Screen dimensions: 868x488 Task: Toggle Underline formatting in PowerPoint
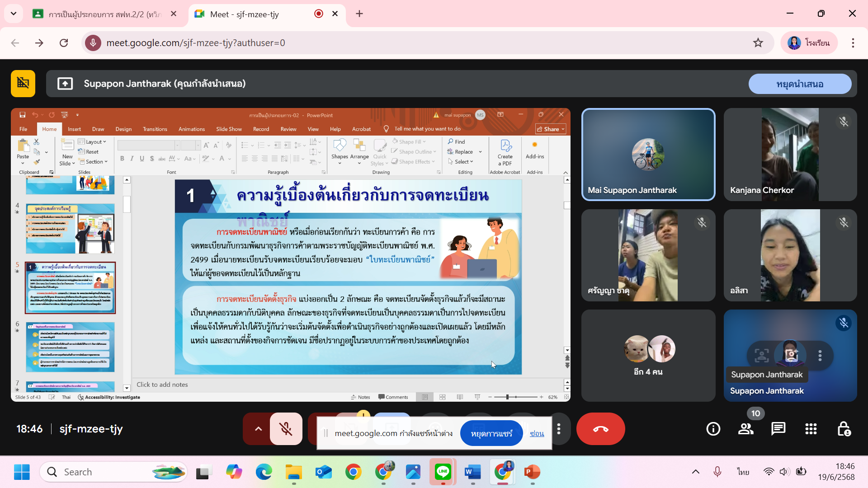click(x=142, y=159)
